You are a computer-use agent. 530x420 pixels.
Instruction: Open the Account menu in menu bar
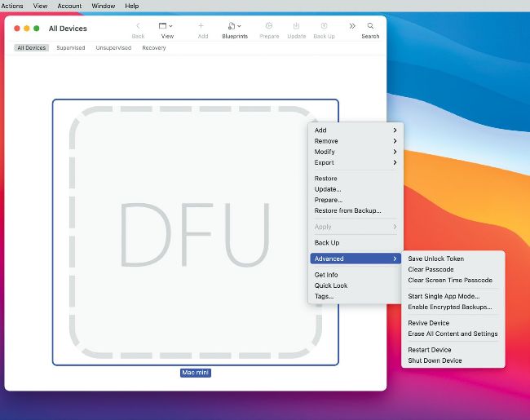69,6
